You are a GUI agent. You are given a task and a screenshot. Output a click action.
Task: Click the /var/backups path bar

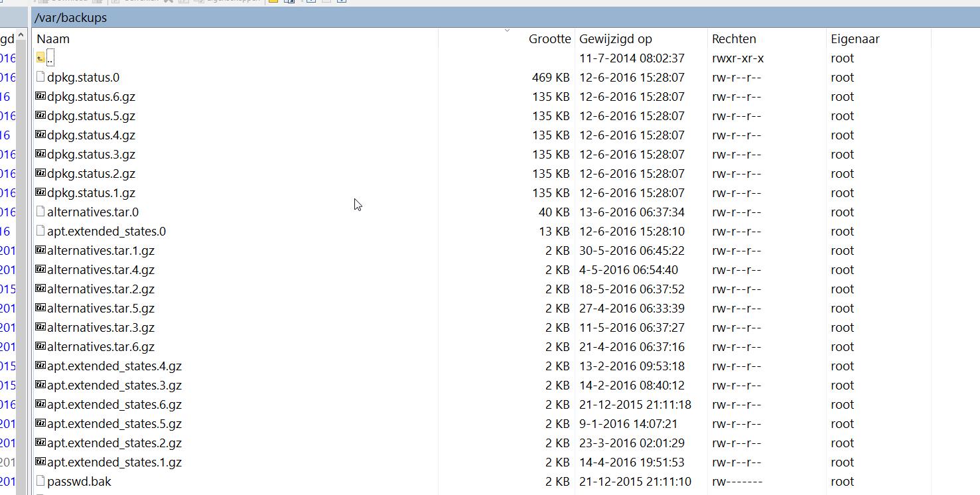(506, 18)
